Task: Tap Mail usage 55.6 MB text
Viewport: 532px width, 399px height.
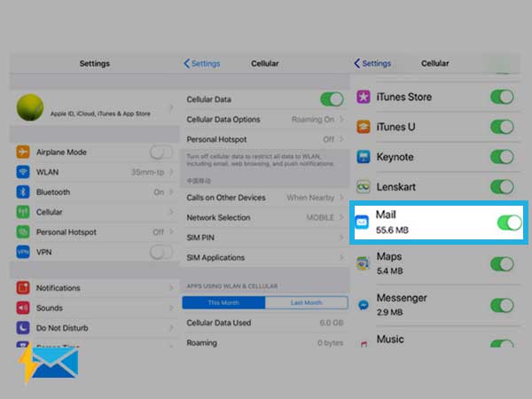Action: pyautogui.click(x=392, y=230)
